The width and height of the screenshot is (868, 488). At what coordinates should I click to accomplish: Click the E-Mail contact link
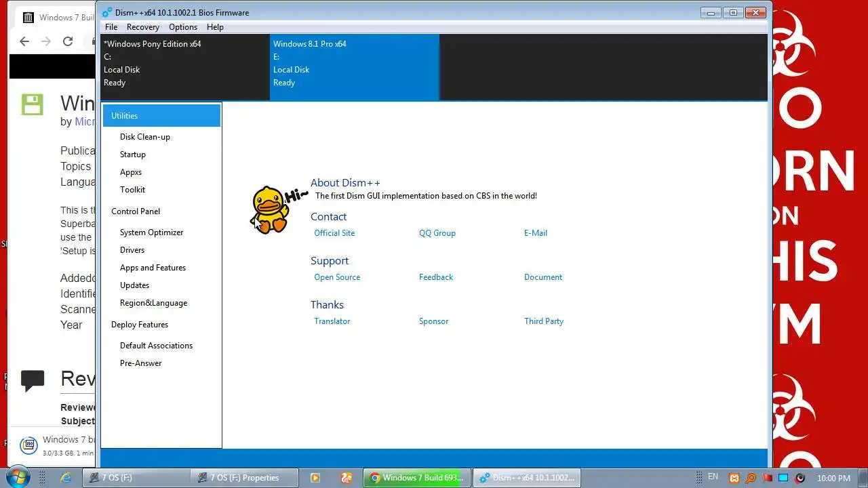(x=536, y=233)
